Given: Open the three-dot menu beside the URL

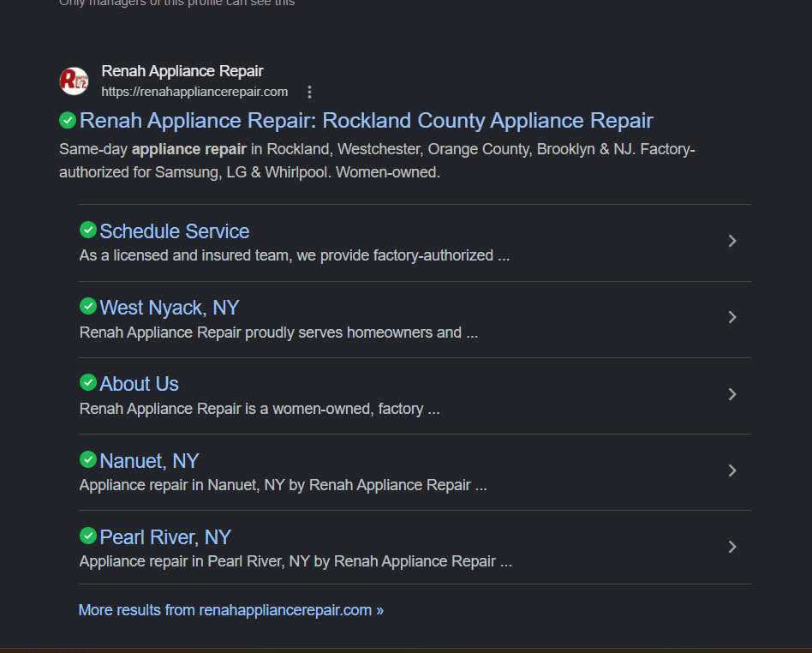Looking at the screenshot, I should 309,92.
